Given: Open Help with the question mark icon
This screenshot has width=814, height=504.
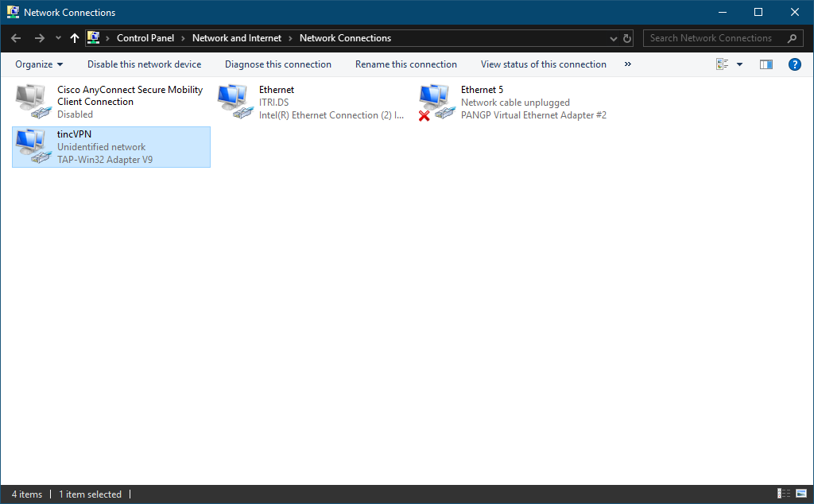Looking at the screenshot, I should pyautogui.click(x=794, y=64).
